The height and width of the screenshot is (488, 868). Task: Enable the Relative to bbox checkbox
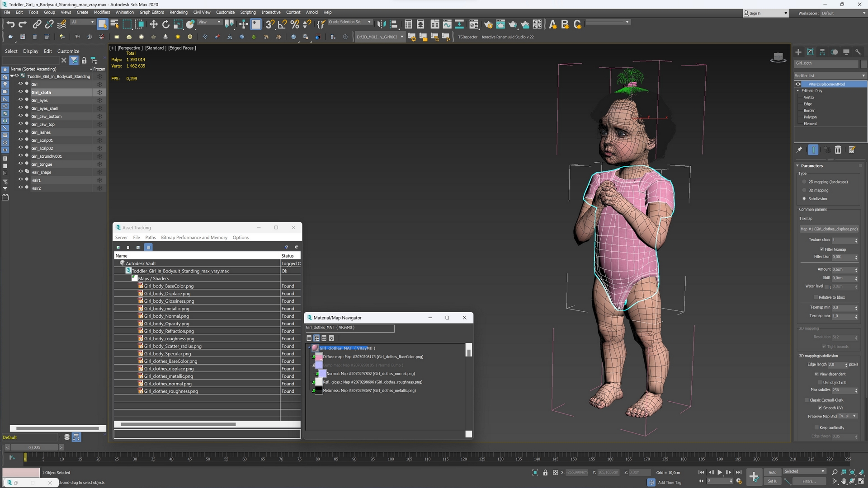click(x=816, y=297)
